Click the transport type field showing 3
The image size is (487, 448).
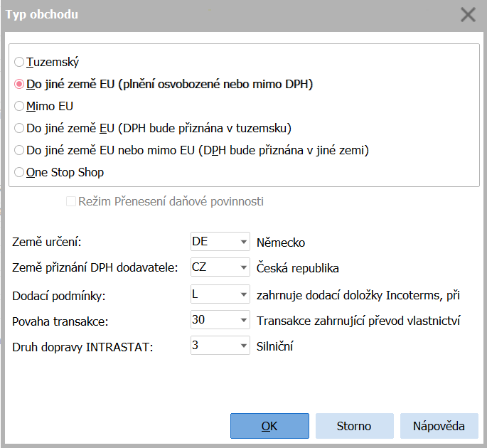coord(212,347)
